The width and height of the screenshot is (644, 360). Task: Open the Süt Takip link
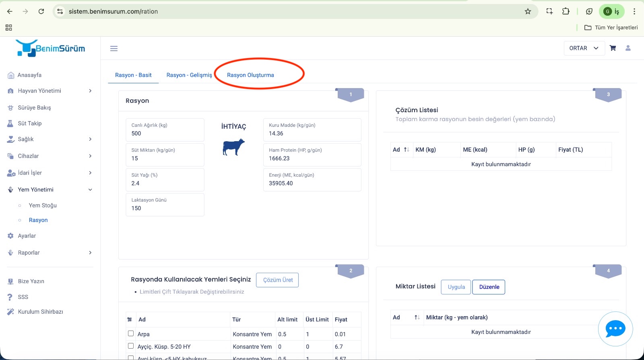tap(30, 123)
